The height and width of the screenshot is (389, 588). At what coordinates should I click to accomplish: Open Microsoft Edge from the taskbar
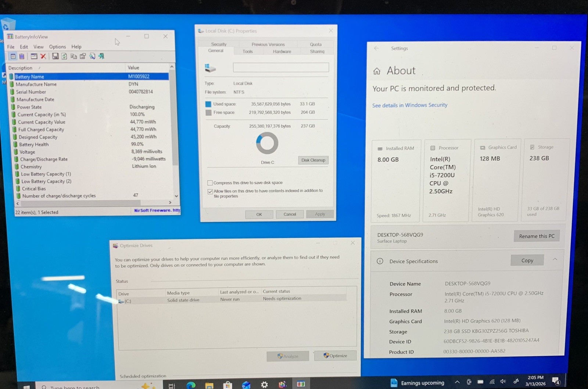click(x=191, y=385)
